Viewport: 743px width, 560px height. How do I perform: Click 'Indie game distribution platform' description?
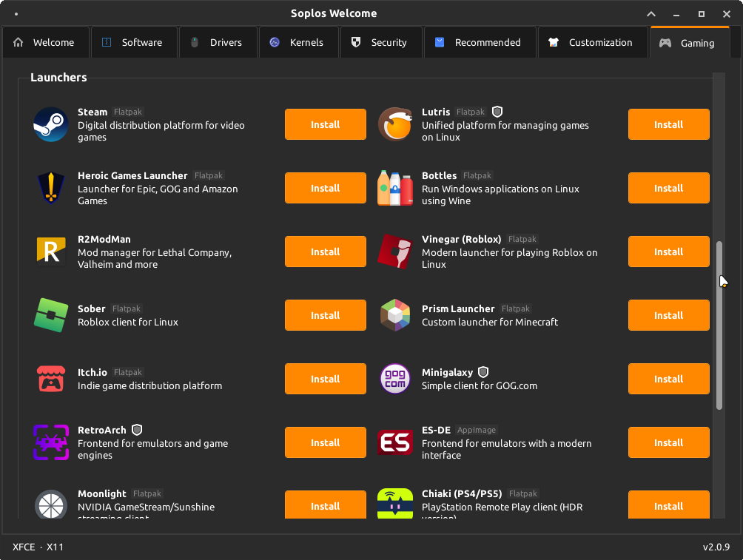tap(149, 385)
